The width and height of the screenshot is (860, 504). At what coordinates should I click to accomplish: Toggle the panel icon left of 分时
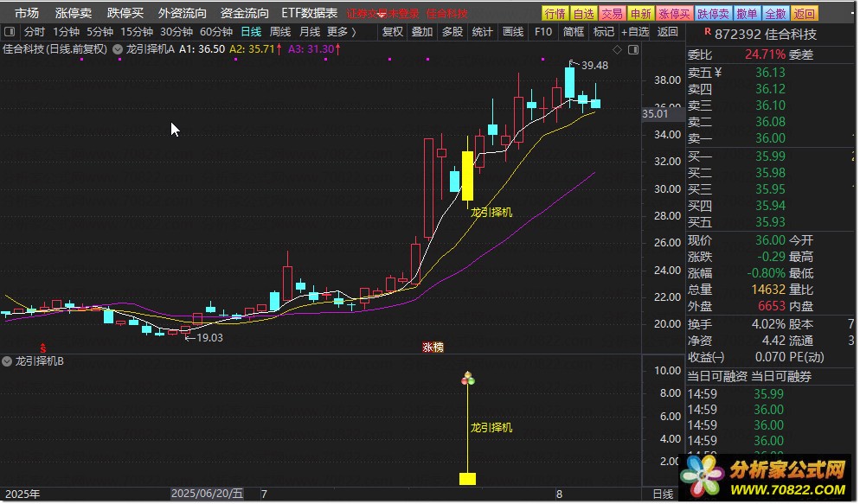pos(10,32)
